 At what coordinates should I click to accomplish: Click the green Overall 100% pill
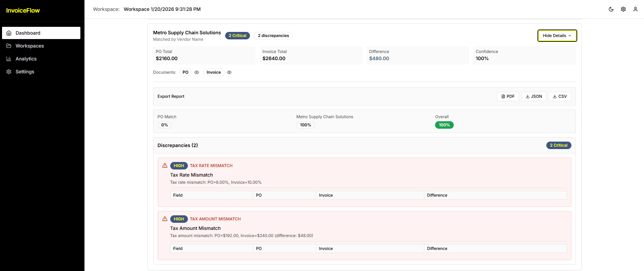tap(444, 125)
